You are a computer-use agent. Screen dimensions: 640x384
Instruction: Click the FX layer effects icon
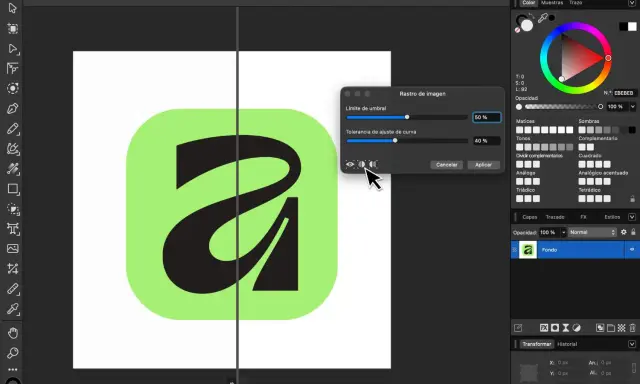click(x=544, y=328)
